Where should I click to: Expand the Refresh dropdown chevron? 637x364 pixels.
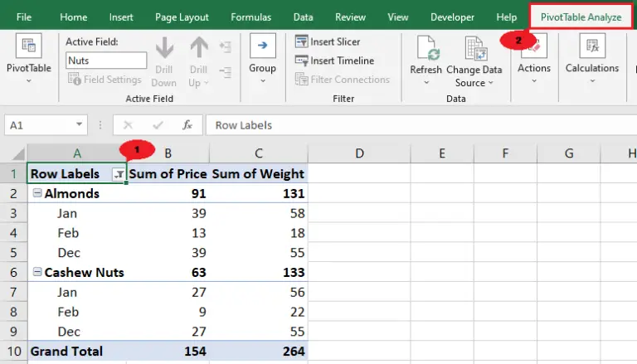pyautogui.click(x=426, y=82)
